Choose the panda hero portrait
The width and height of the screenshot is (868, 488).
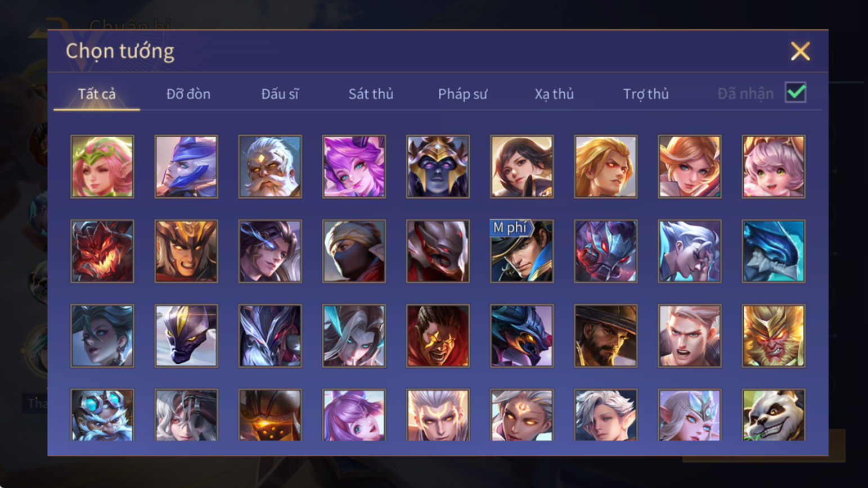(x=773, y=415)
